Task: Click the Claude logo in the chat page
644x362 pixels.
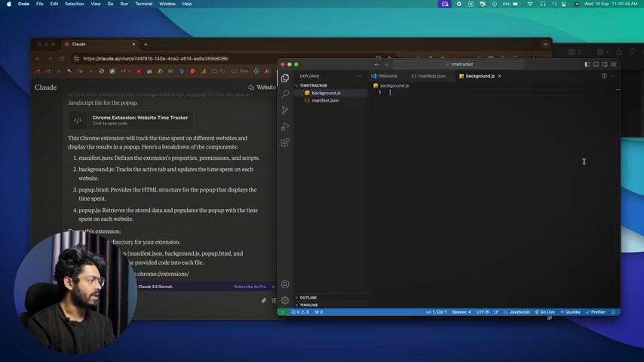Action: click(45, 87)
